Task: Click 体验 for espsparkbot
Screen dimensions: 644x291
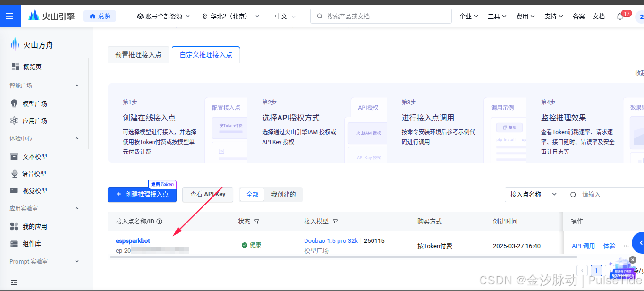Action: (610, 246)
